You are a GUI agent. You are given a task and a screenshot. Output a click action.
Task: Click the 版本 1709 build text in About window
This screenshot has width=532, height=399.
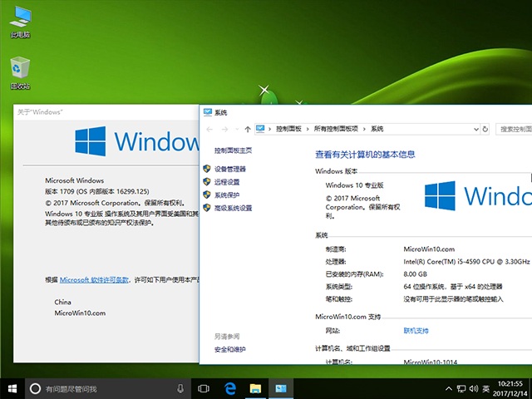pyautogui.click(x=97, y=192)
